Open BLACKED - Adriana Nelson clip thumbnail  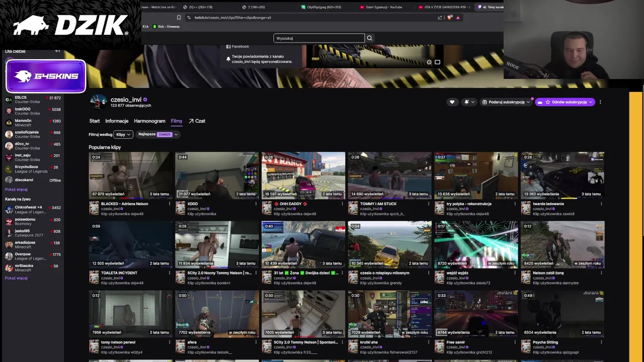(130, 175)
